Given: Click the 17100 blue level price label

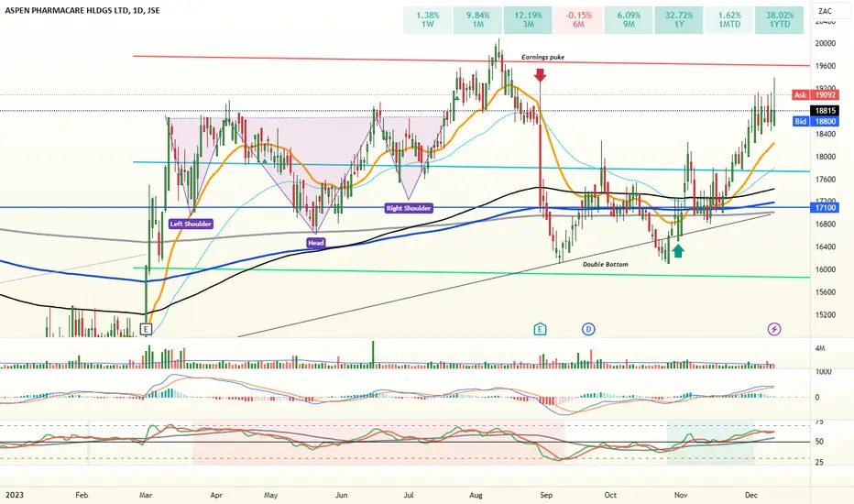Looking at the screenshot, I should pos(826,208).
